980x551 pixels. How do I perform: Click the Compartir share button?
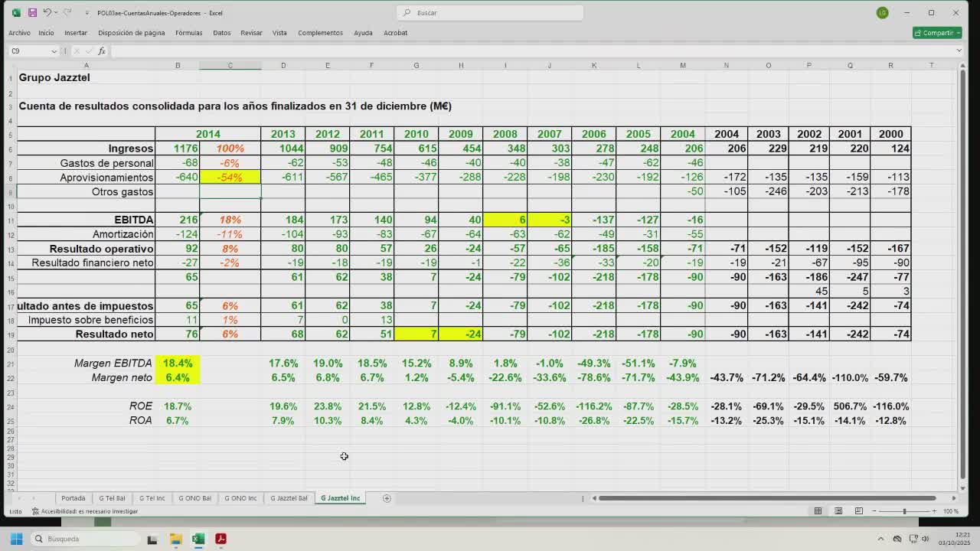937,33
